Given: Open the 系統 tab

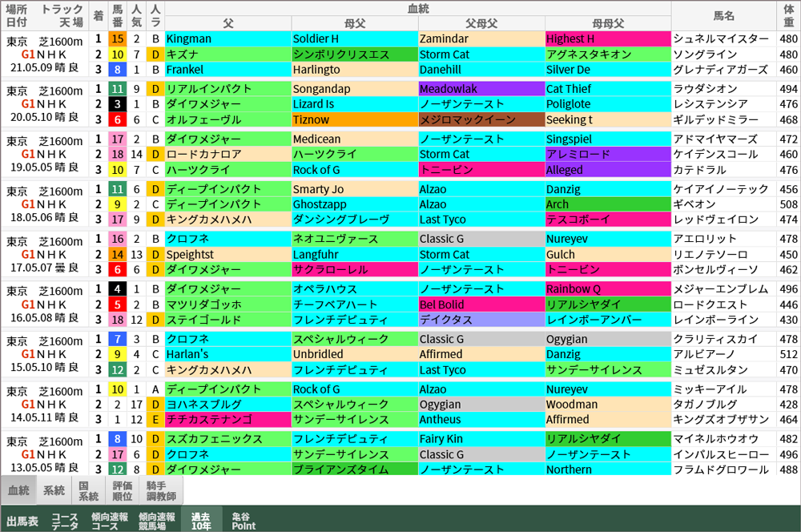Looking at the screenshot, I should [54, 490].
